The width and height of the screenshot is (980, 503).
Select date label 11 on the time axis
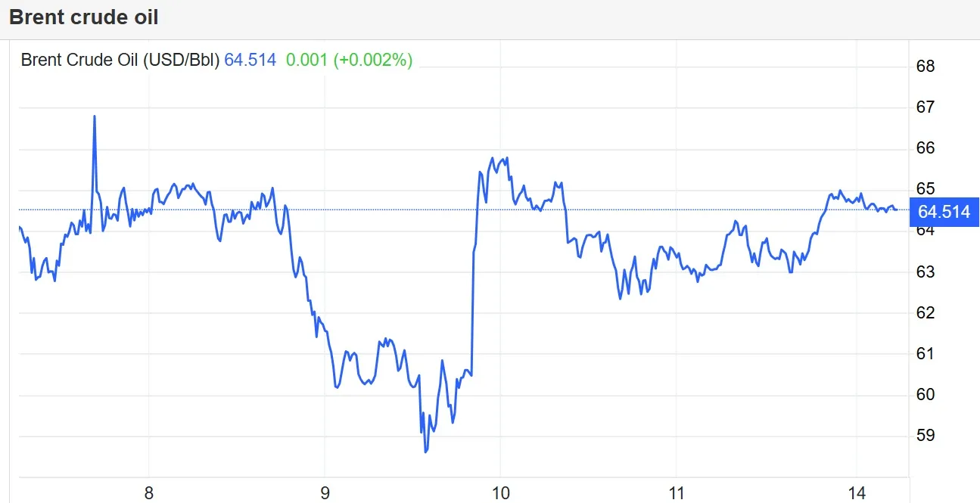click(x=677, y=494)
